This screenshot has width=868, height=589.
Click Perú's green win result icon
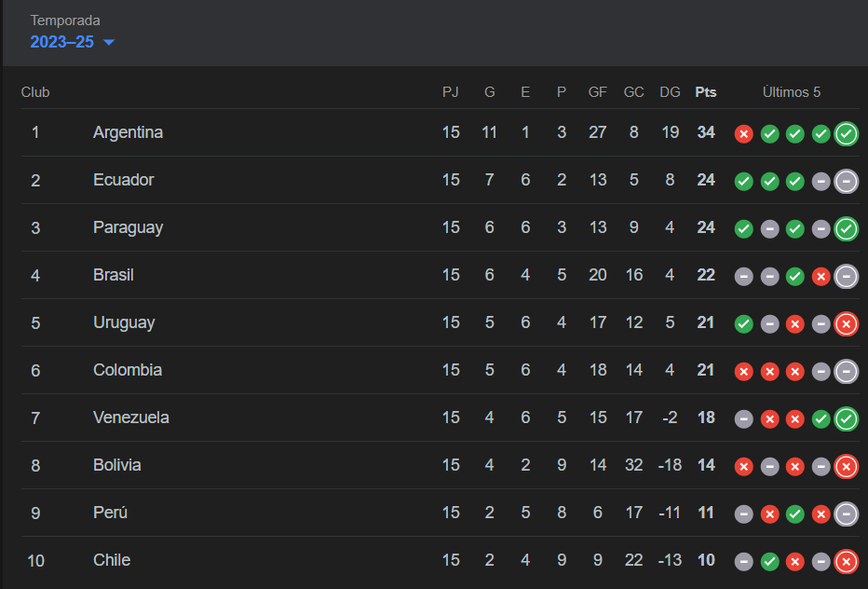coord(795,514)
